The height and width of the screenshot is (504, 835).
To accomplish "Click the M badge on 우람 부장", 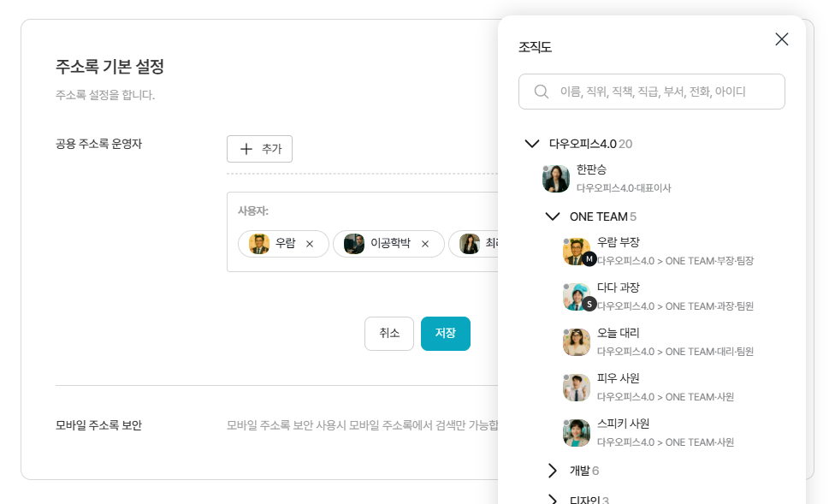I will (x=589, y=259).
